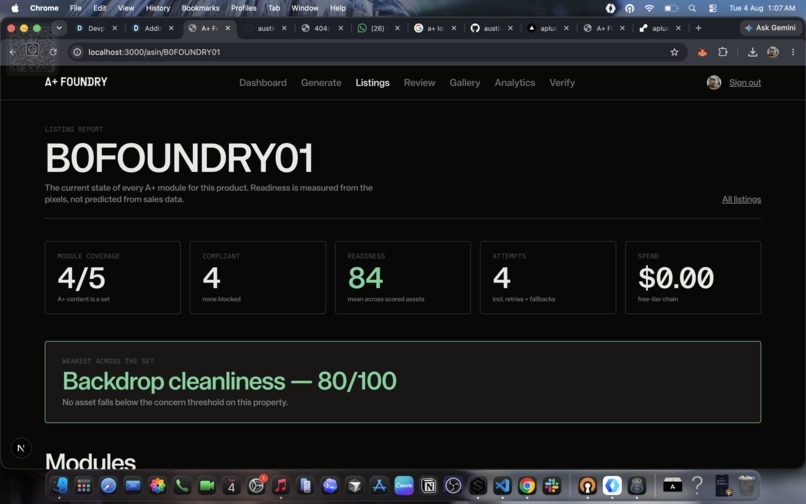Open the Review section
The height and width of the screenshot is (504, 806).
[419, 83]
